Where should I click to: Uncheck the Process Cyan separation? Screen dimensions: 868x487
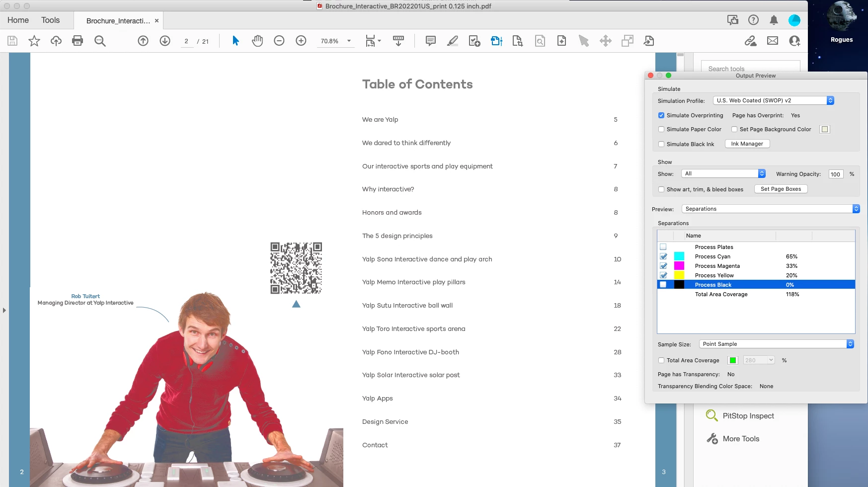coord(663,256)
